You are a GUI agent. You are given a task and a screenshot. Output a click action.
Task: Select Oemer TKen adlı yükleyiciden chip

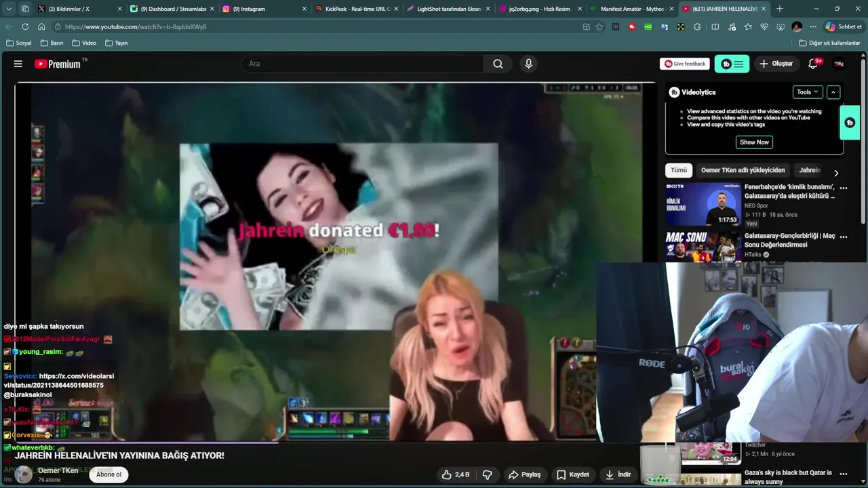pyautogui.click(x=743, y=170)
